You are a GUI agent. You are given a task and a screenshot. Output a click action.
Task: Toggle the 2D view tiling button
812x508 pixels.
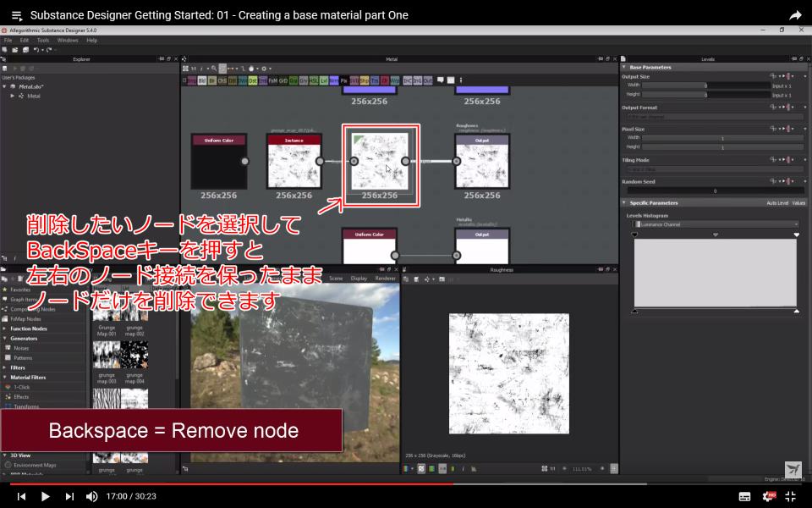pos(614,468)
